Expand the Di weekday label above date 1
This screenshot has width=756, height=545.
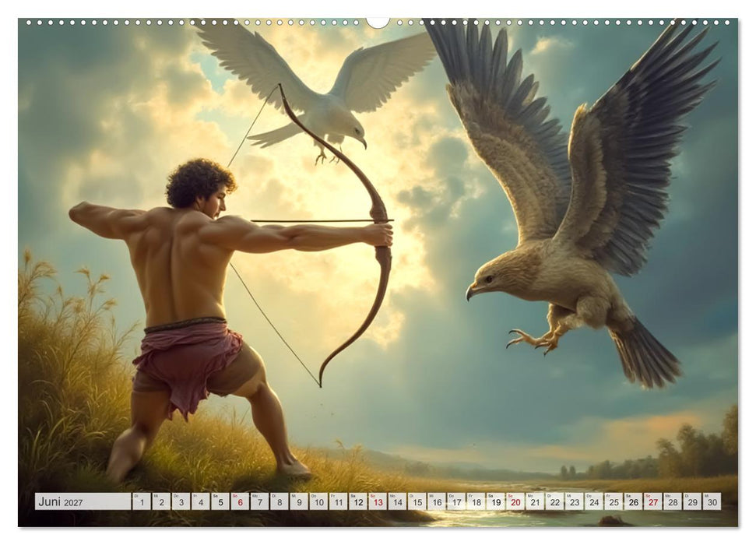click(136, 496)
